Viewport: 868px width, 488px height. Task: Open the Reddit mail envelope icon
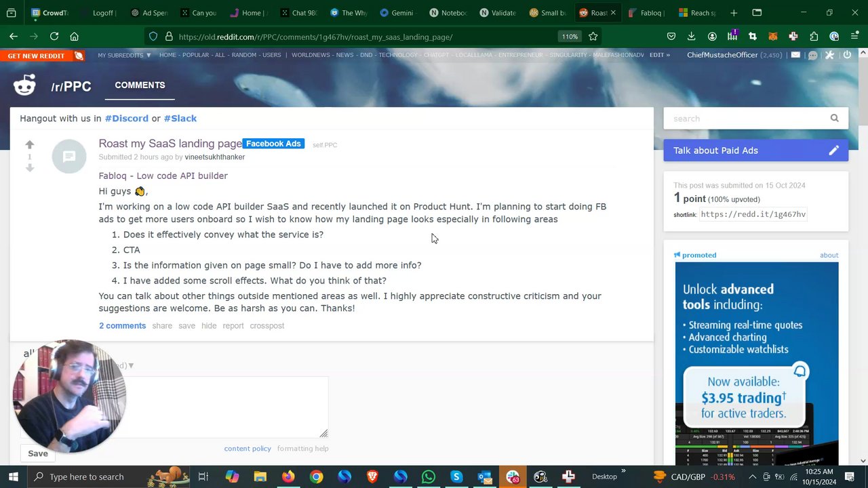click(x=795, y=55)
